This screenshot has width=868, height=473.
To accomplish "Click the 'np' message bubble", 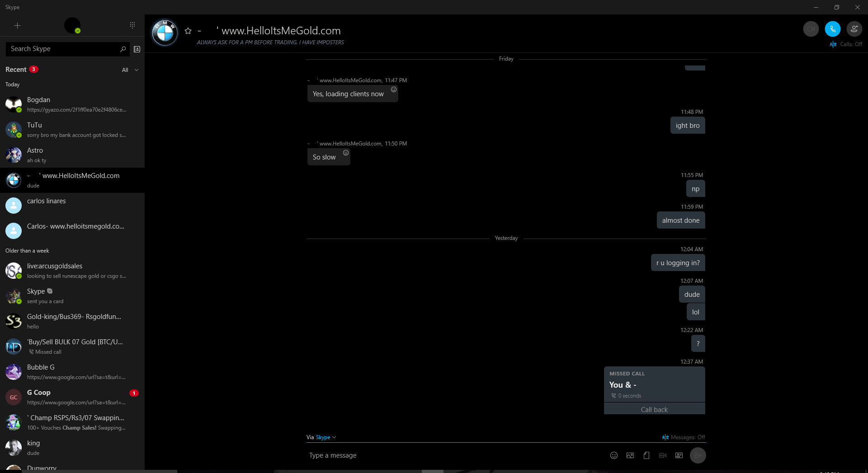I will click(696, 189).
